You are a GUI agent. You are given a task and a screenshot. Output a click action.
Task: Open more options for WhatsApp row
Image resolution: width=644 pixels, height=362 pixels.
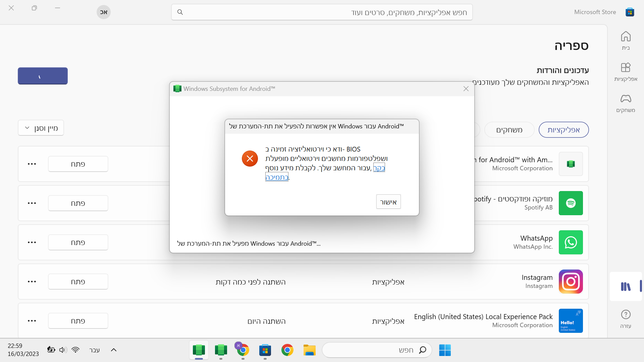click(32, 242)
